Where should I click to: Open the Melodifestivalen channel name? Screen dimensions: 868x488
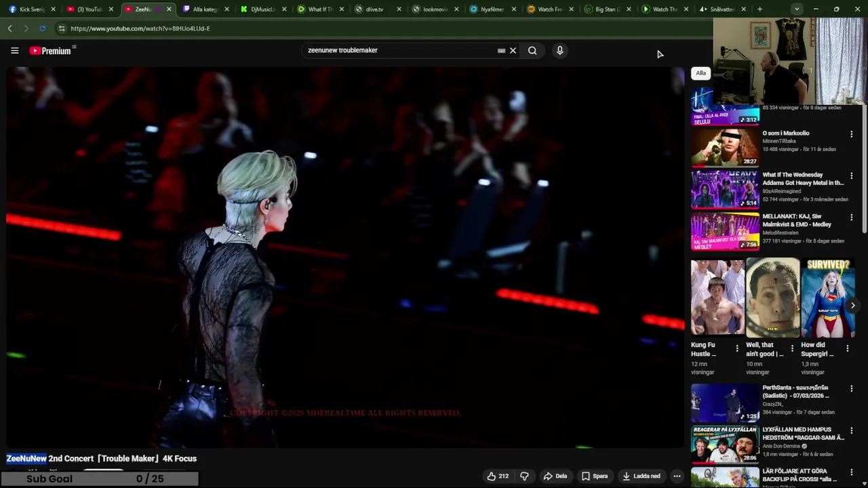tap(781, 232)
